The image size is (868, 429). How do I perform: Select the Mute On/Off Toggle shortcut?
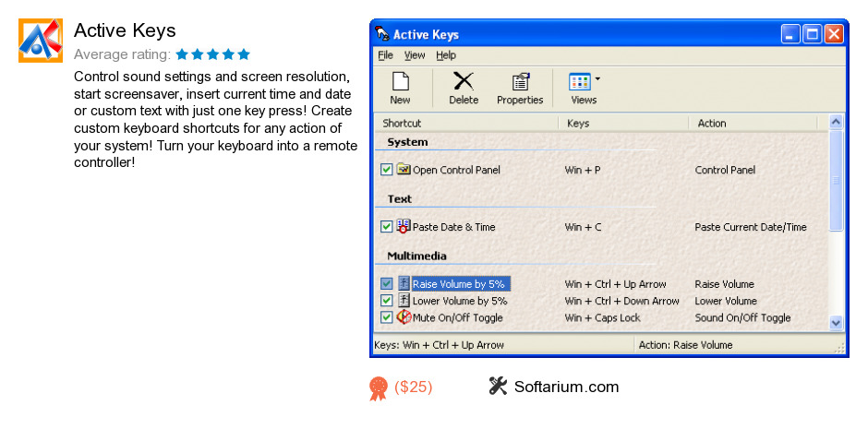458,317
